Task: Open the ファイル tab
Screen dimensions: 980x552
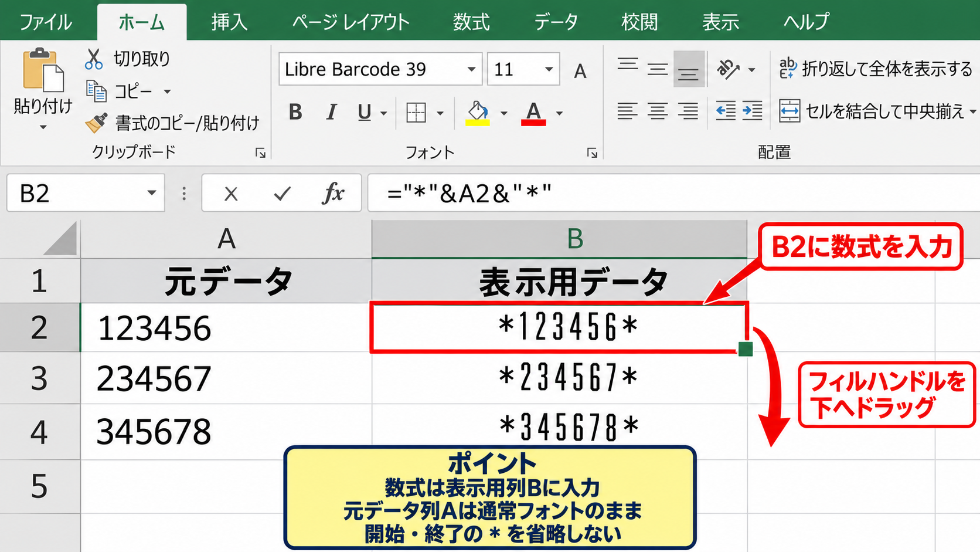Action: (x=46, y=22)
